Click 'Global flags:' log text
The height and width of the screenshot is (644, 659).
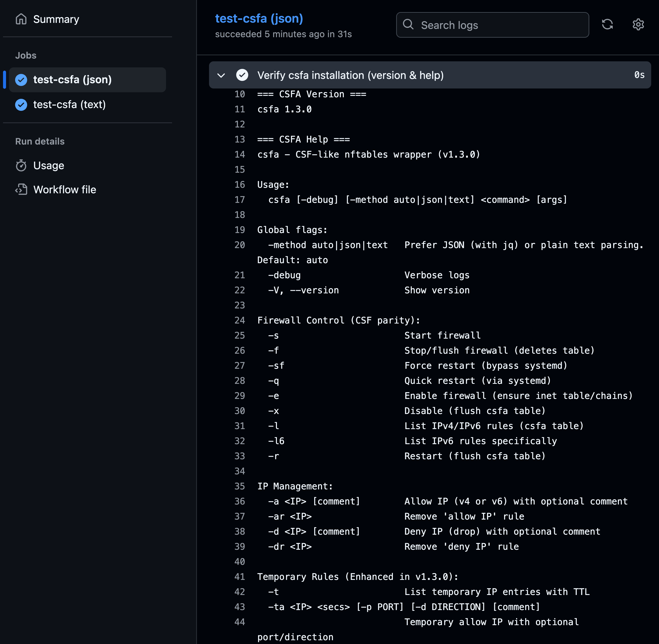(x=292, y=230)
